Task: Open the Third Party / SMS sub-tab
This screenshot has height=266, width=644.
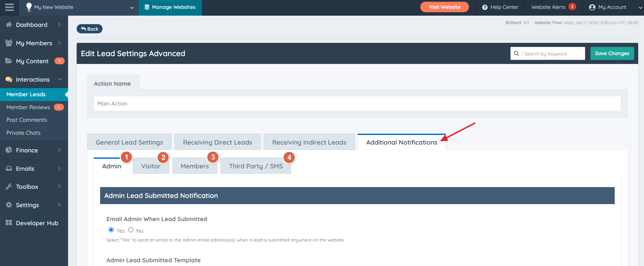Action: pyautogui.click(x=256, y=166)
